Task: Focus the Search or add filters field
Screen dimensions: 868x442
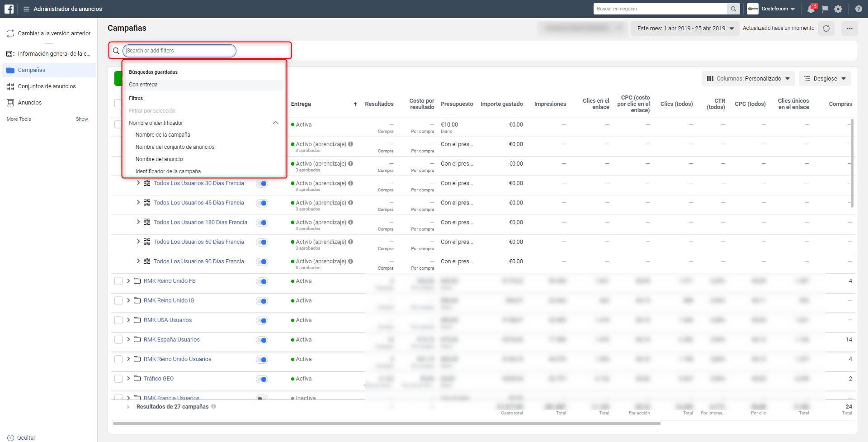Action: [x=179, y=51]
